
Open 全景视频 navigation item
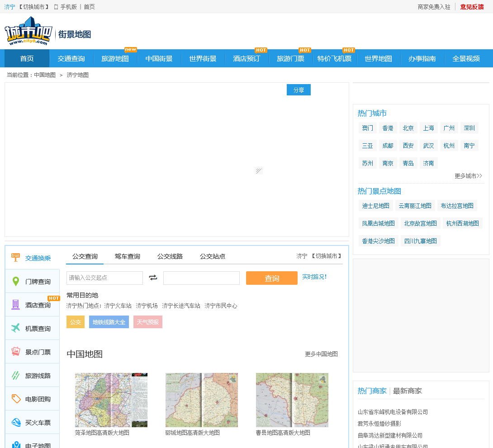466,58
